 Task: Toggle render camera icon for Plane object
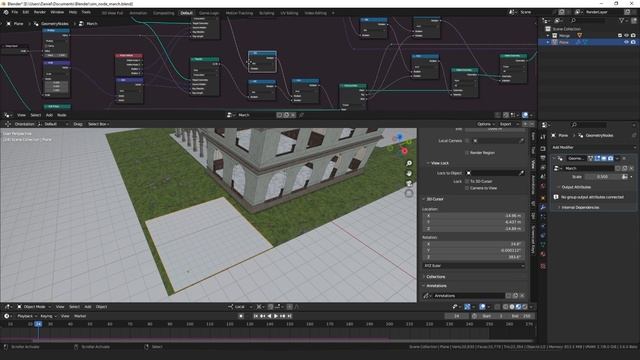coord(633,42)
